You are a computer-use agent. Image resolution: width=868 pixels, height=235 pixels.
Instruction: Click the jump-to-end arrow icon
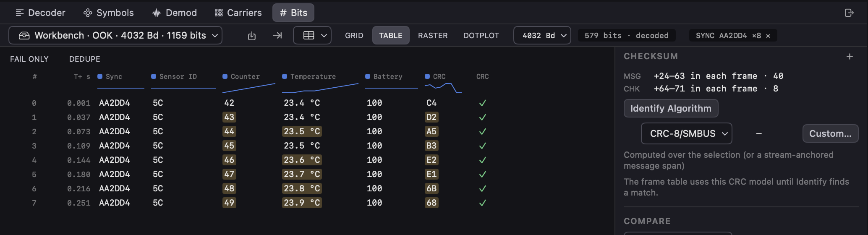coord(277,36)
